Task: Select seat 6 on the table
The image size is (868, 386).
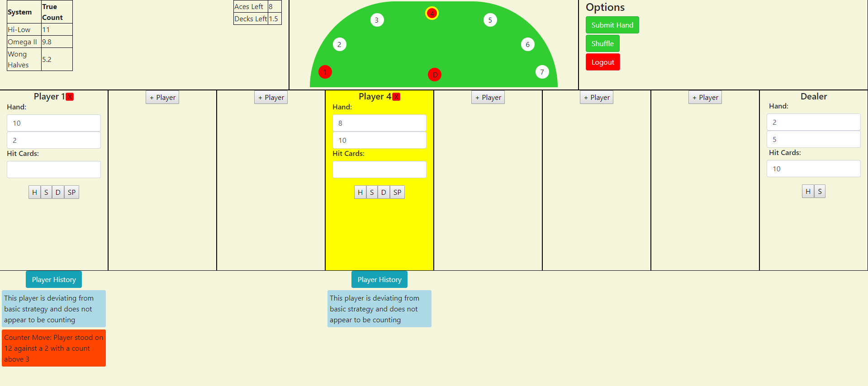Action: (x=527, y=45)
